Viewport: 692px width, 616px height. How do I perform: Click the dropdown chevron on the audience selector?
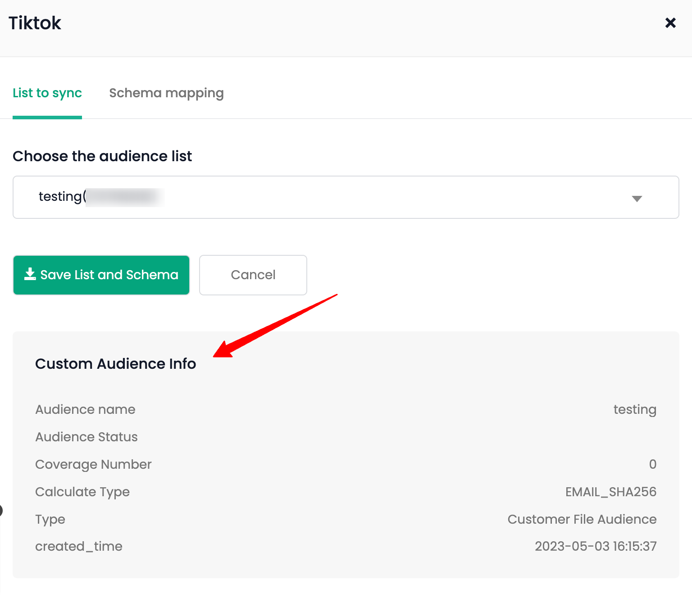637,198
